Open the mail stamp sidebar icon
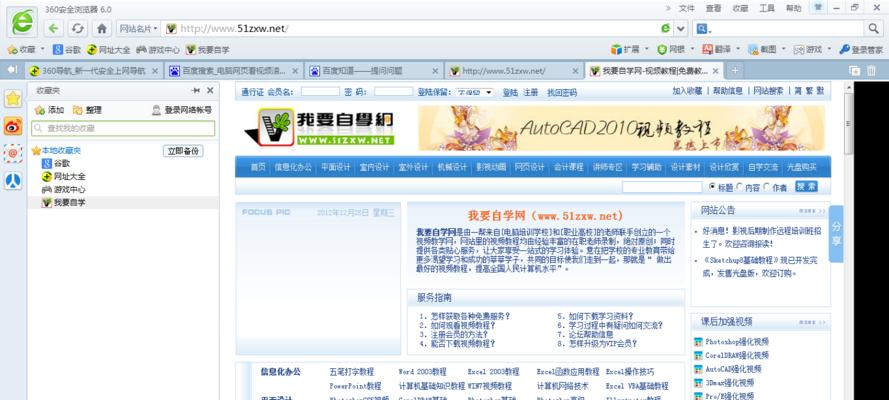Viewport: 889px width, 400px height. pyautogui.click(x=13, y=153)
